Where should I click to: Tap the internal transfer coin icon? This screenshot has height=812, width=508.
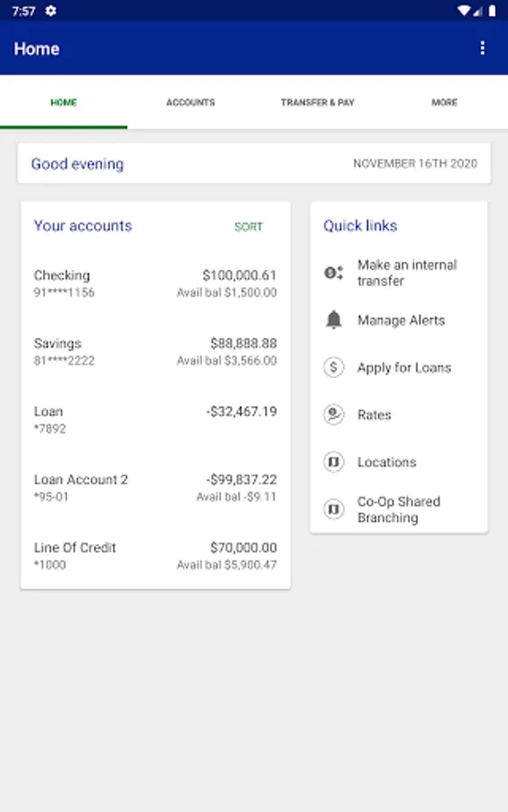(x=334, y=272)
